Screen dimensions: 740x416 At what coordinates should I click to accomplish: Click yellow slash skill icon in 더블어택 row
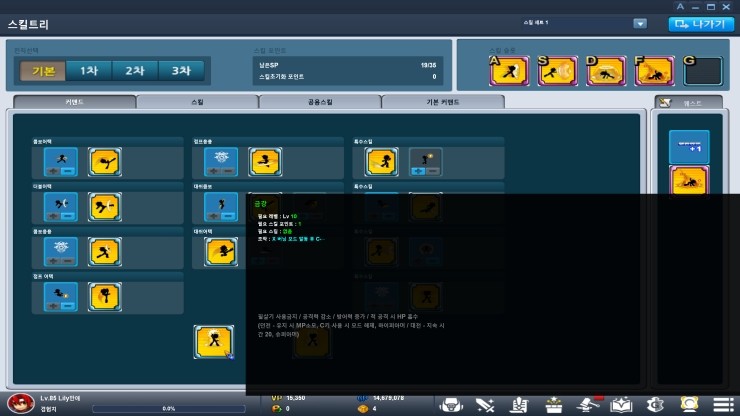[105, 207]
